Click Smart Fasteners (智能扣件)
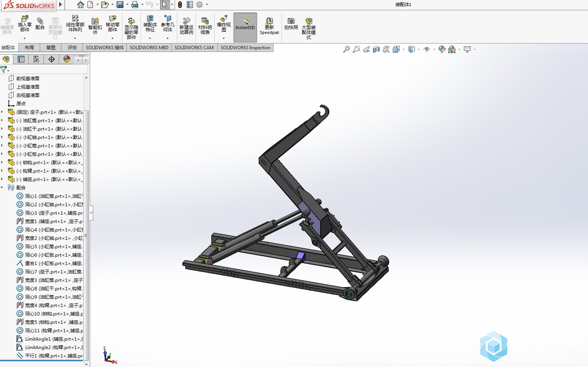 point(95,26)
